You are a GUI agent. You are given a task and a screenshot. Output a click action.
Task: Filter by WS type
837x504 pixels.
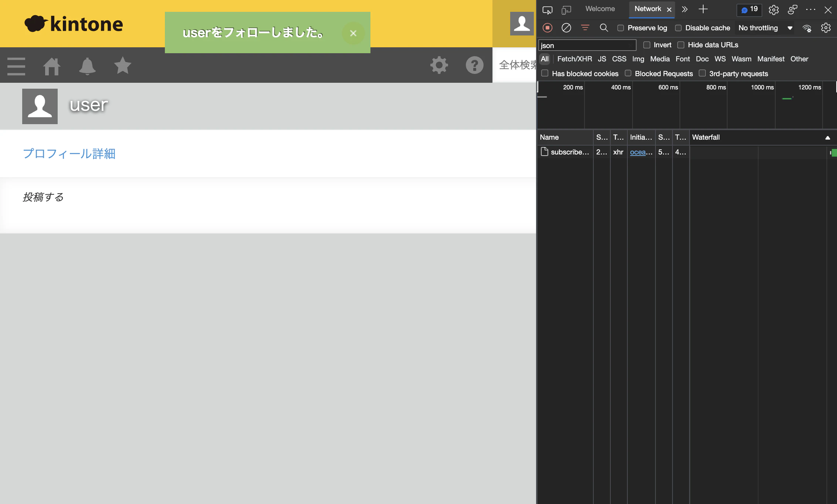click(x=720, y=59)
